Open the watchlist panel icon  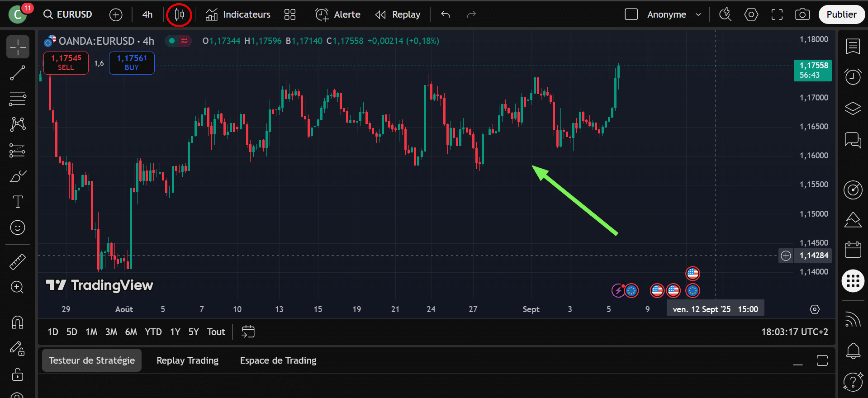[x=853, y=46]
